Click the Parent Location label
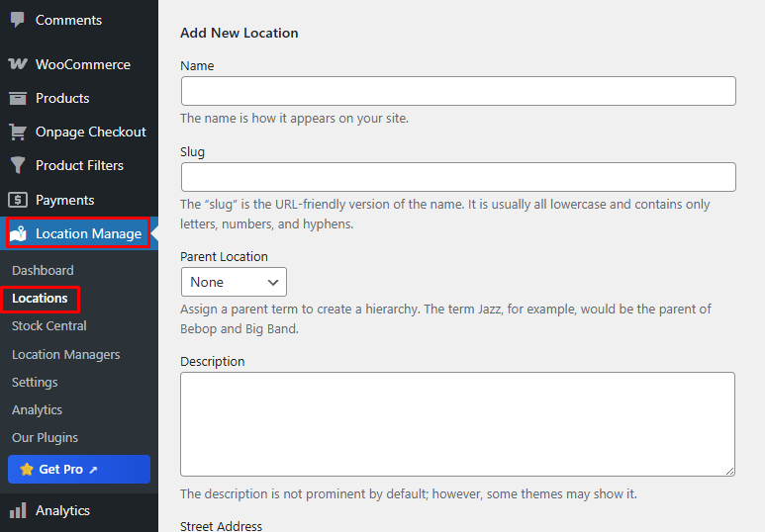 [x=224, y=256]
